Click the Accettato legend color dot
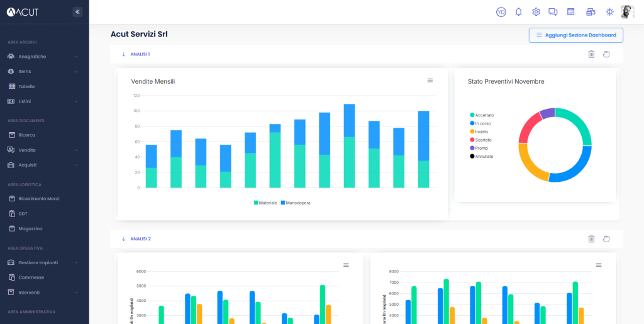Viewport: 644px width, 324px height. [472, 115]
